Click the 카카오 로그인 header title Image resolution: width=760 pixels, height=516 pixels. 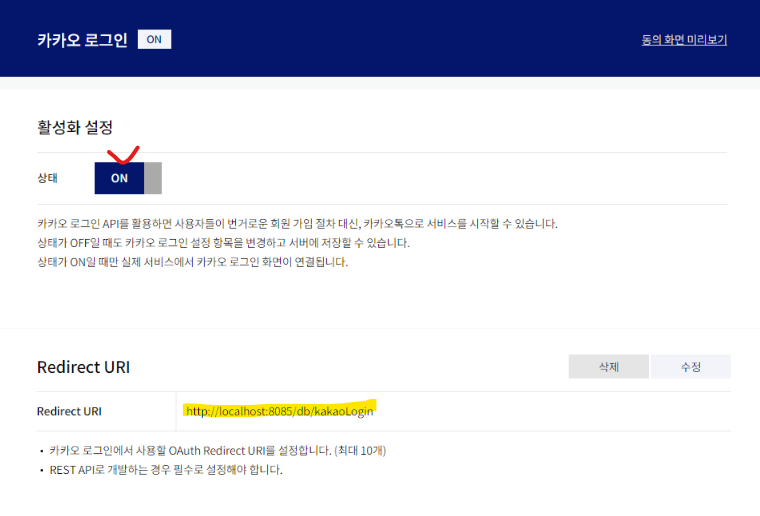tap(82, 40)
